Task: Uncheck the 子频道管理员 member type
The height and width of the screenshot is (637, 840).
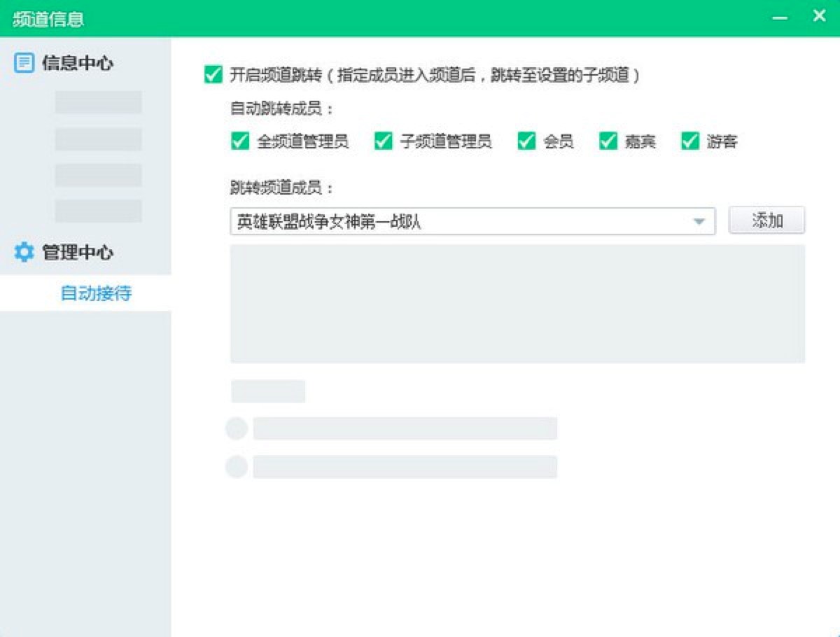Action: [x=382, y=141]
